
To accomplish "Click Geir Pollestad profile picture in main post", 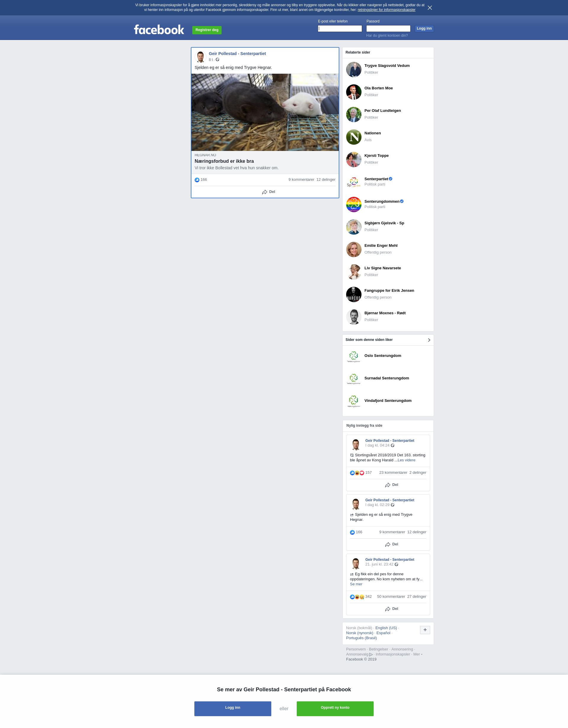I will tap(200, 57).
